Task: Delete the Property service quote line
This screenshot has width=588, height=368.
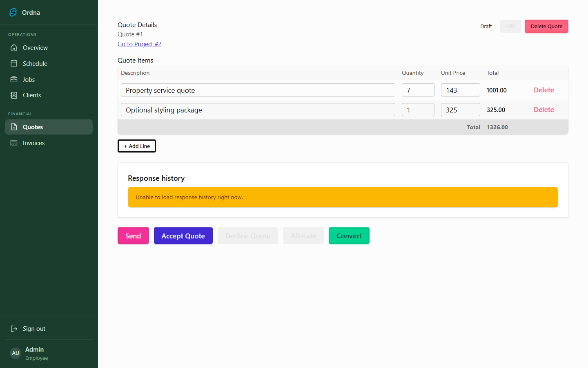Action: tap(544, 90)
